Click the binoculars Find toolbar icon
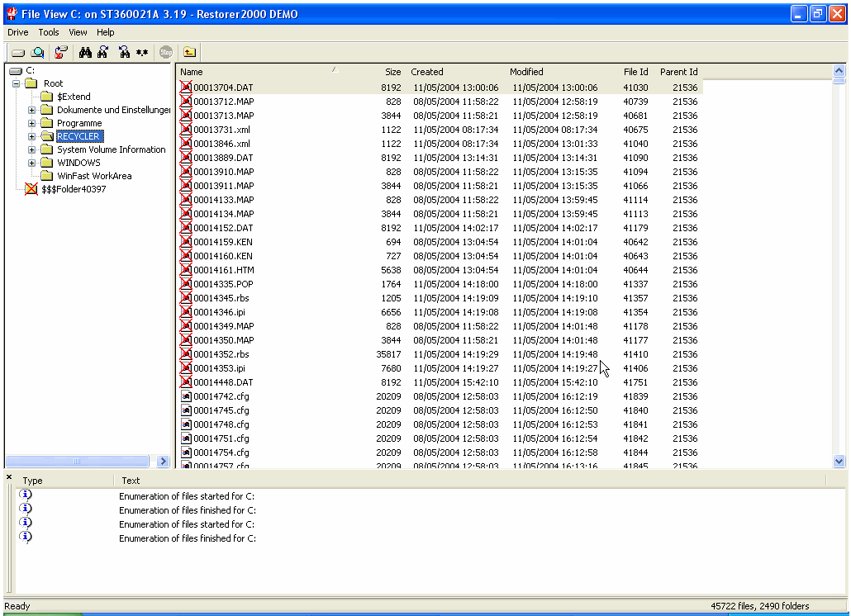 pos(85,53)
